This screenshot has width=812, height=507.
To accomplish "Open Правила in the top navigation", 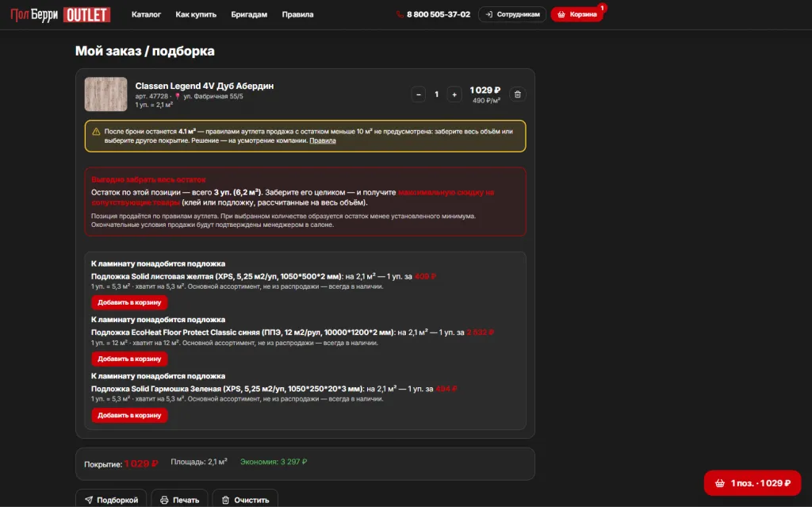I will tap(297, 14).
